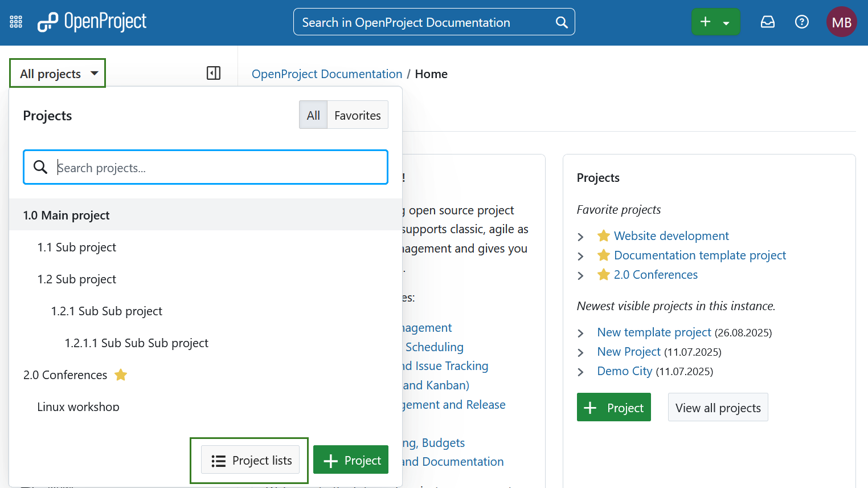Switch to the Favorites tab
The width and height of the screenshot is (868, 488).
coord(358,115)
